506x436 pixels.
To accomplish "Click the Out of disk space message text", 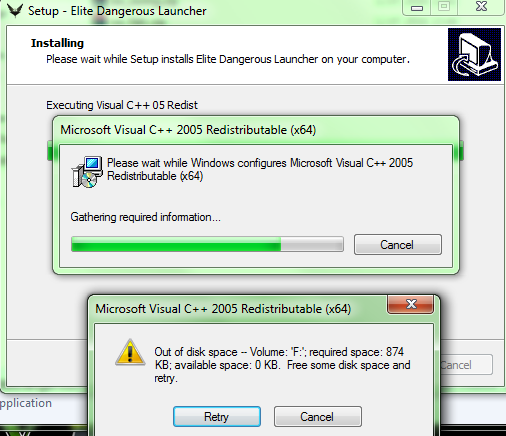I will coord(282,365).
